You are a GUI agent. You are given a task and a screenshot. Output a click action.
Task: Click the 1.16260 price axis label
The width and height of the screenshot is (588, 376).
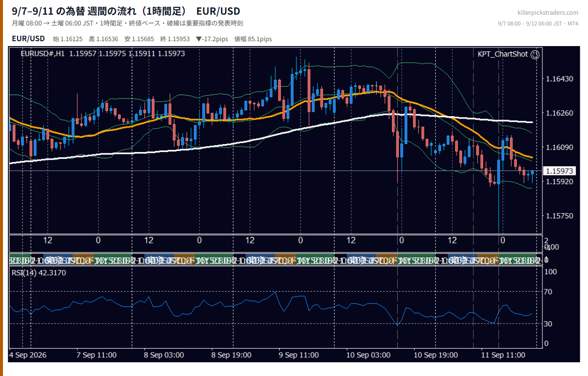(x=559, y=113)
